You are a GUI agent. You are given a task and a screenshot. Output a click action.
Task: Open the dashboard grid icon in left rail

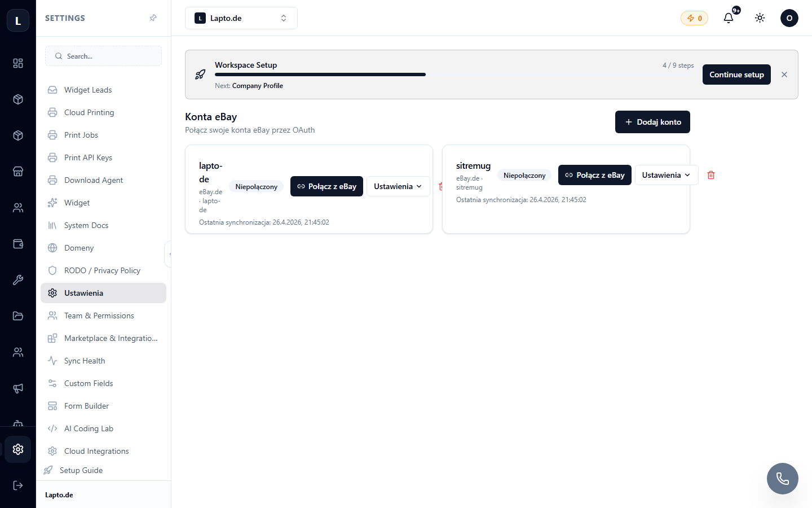pos(18,63)
